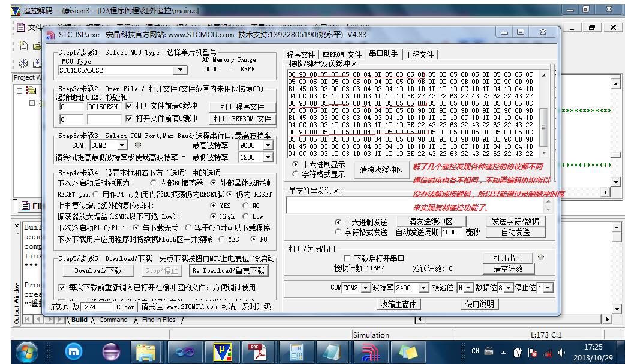Click the Windows Start orb
The width and height of the screenshot is (625, 364).
coord(28,351)
